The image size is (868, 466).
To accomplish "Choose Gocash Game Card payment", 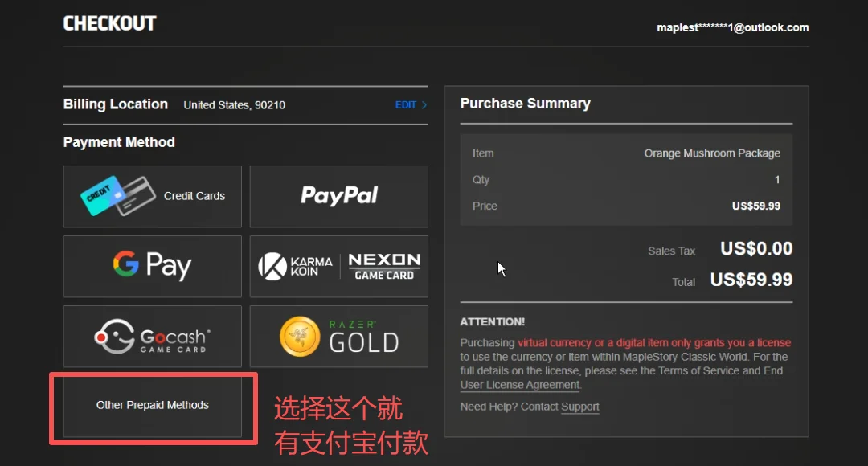I will pos(152,337).
